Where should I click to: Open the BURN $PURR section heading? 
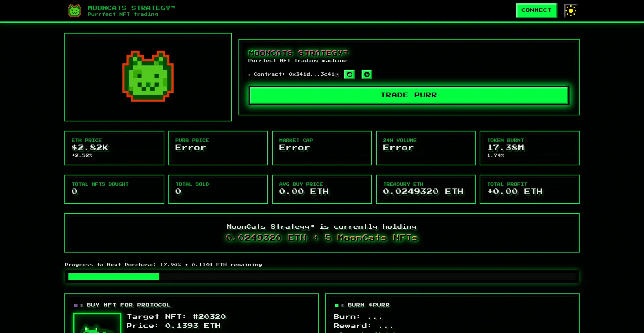[368, 305]
